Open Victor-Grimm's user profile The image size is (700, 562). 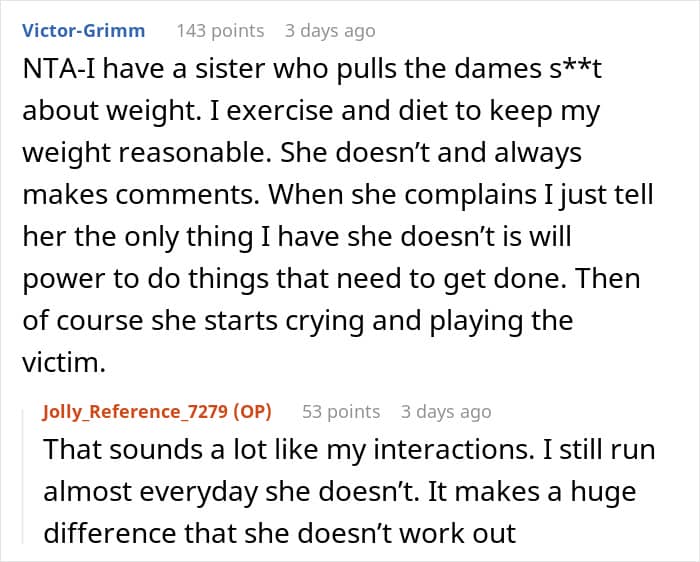click(x=83, y=30)
